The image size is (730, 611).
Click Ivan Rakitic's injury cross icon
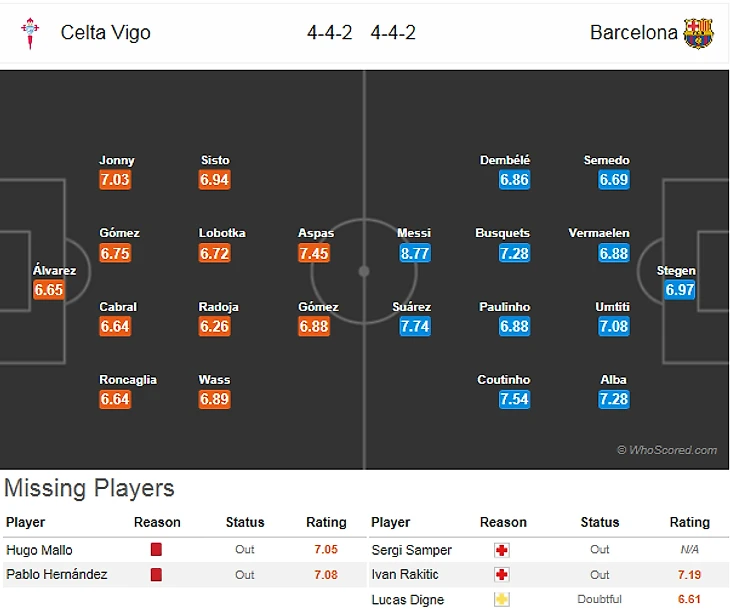tap(502, 575)
